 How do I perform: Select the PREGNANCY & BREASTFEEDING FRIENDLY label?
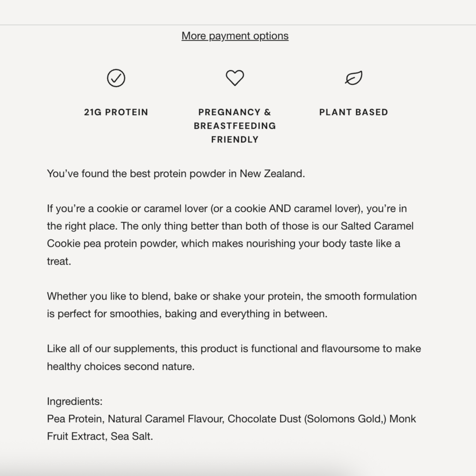(x=235, y=126)
